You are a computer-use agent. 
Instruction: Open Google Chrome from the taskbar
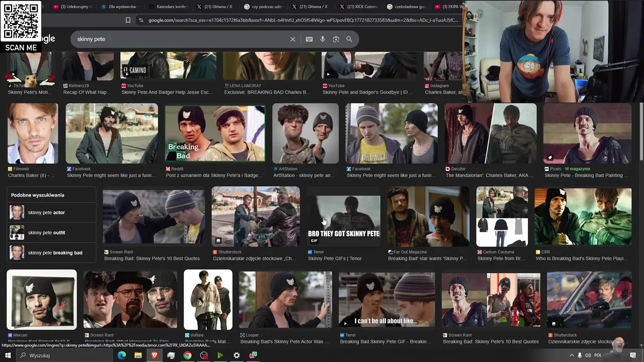pyautogui.click(x=187, y=355)
